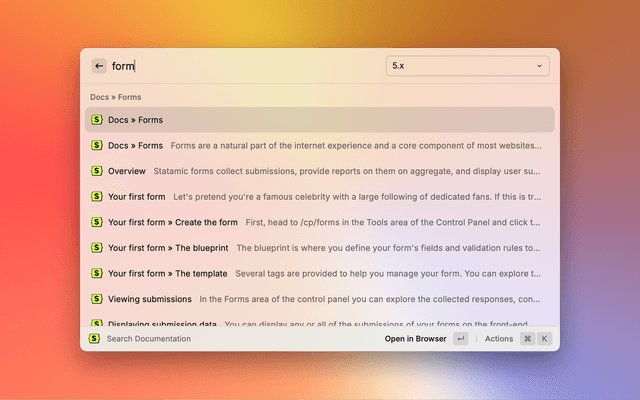Click the icon beside Viewing submissions
Screen dimensions: 640x400
tap(97, 299)
